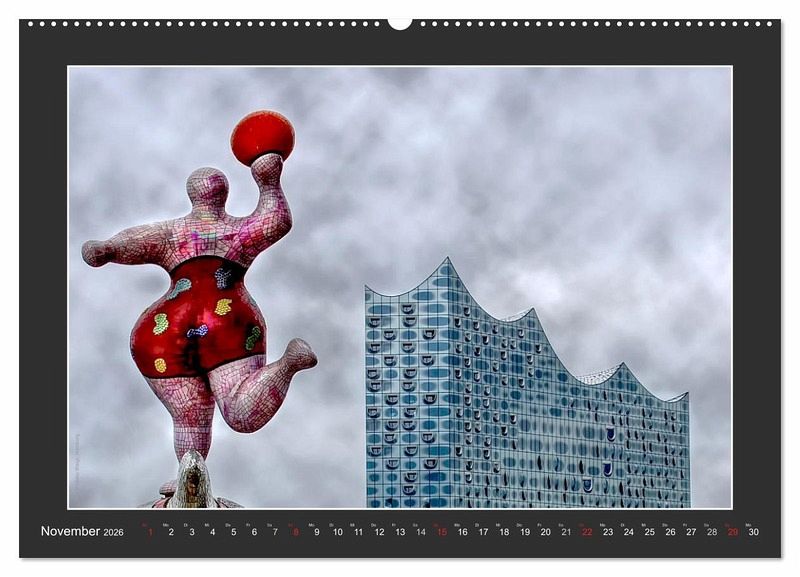Select date 19 in the calendar strip

point(524,532)
